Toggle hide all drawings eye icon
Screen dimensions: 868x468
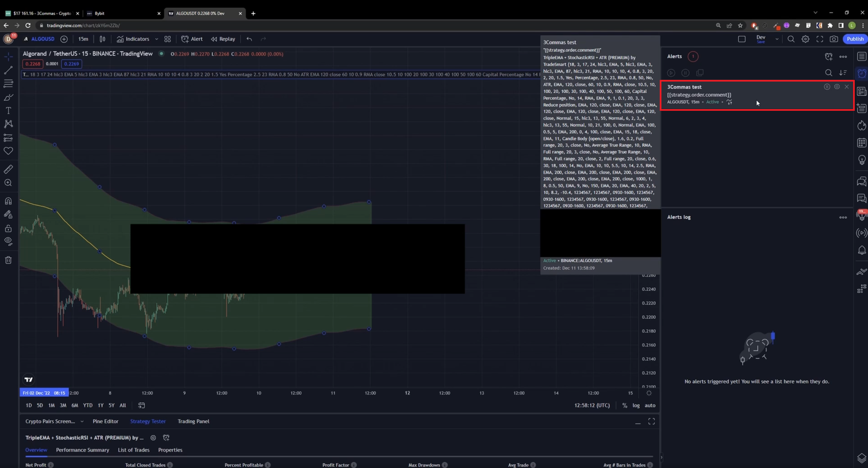pyautogui.click(x=8, y=241)
